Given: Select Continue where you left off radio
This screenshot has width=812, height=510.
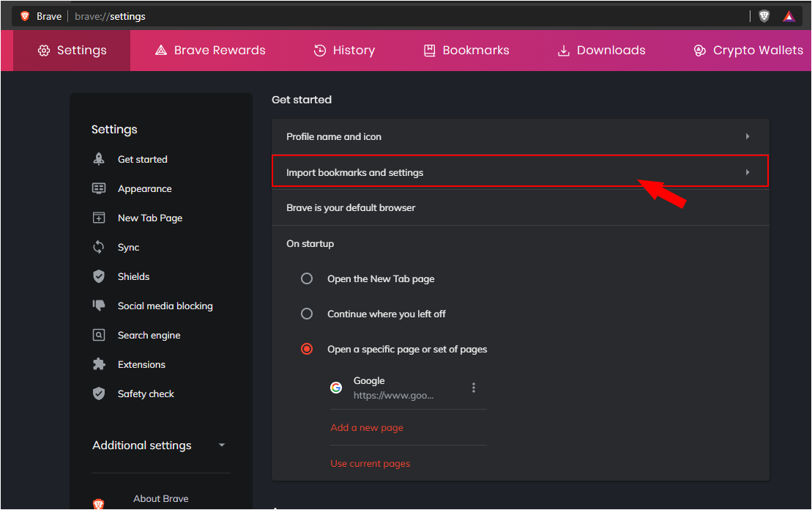Looking at the screenshot, I should pos(307,314).
